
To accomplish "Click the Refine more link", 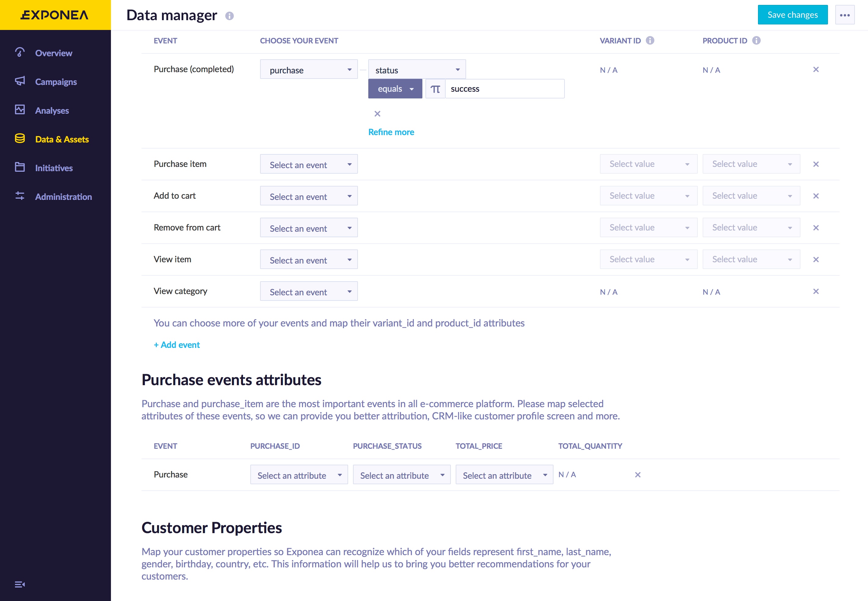I will coord(391,132).
